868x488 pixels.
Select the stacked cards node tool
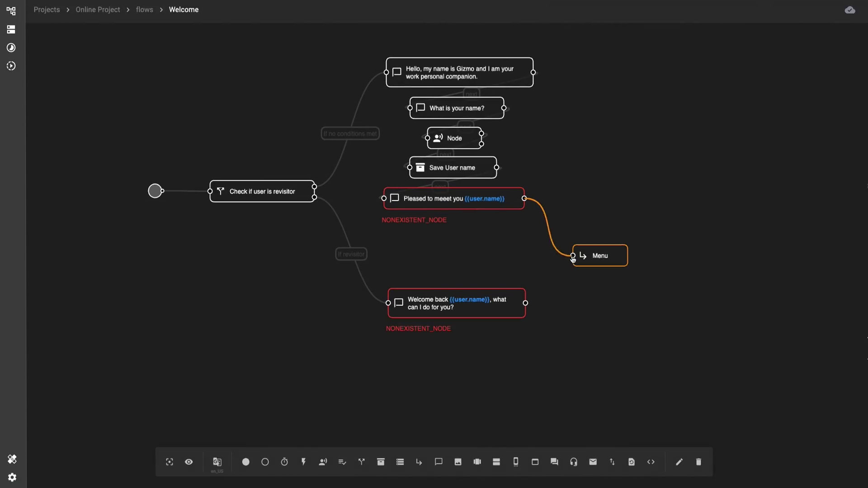point(496,462)
